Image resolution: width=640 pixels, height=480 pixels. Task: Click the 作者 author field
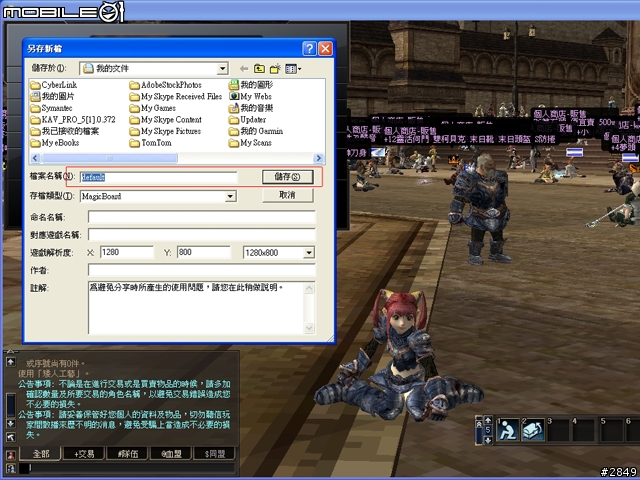coord(202,270)
